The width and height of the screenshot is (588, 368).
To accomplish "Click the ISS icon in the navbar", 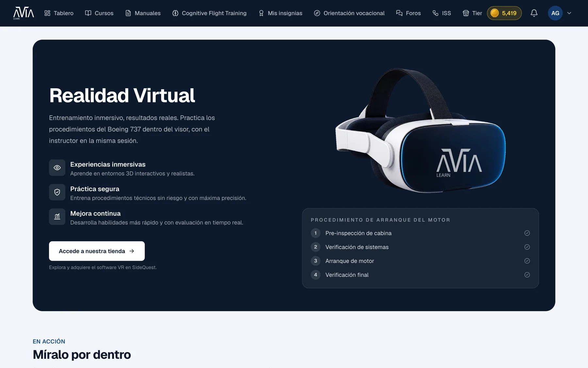I will pos(435,13).
